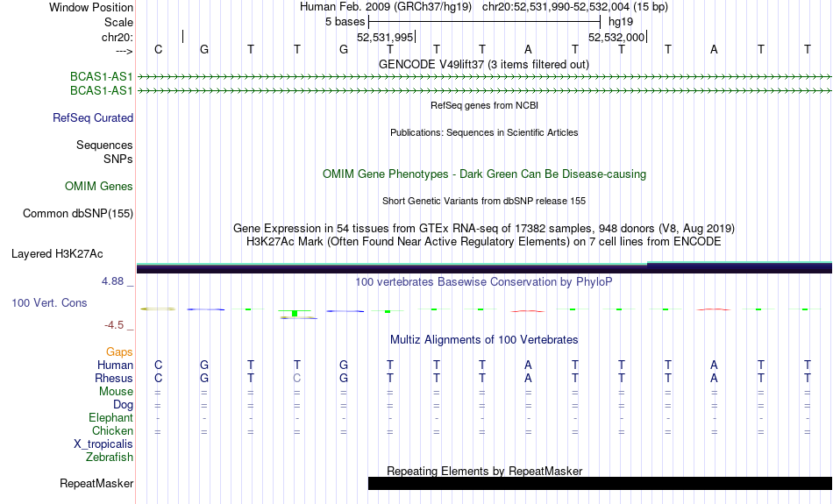The width and height of the screenshot is (833, 504).
Task: Click the RefSeq genes from NCBI title
Action: point(484,106)
